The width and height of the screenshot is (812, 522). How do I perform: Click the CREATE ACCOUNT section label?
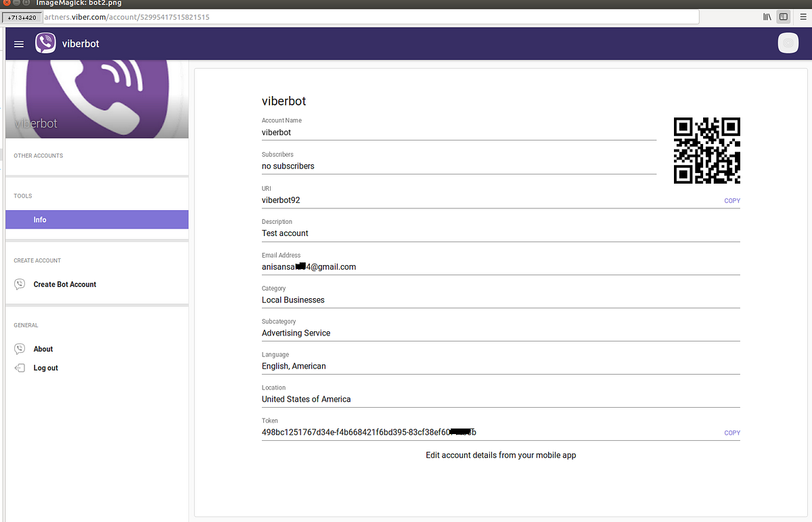pos(37,260)
